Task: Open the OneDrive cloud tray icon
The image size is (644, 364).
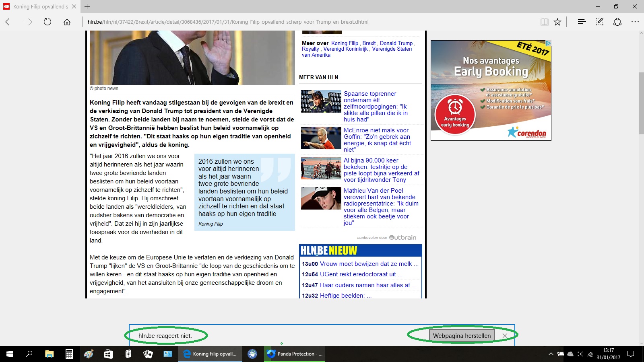Action: (570, 354)
